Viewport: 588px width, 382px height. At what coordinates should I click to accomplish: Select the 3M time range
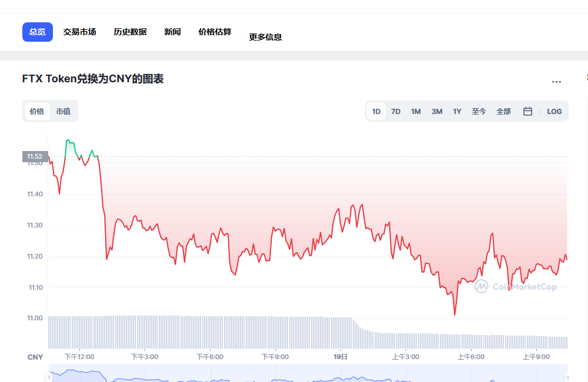(x=437, y=111)
